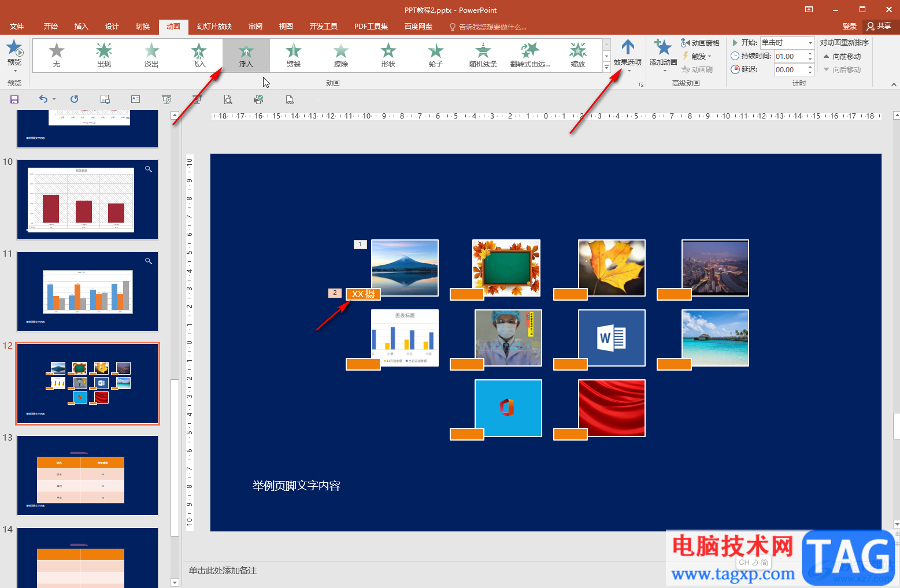Click the slideshow-from-current quick access icon
The height and width of the screenshot is (588, 900).
click(x=166, y=99)
